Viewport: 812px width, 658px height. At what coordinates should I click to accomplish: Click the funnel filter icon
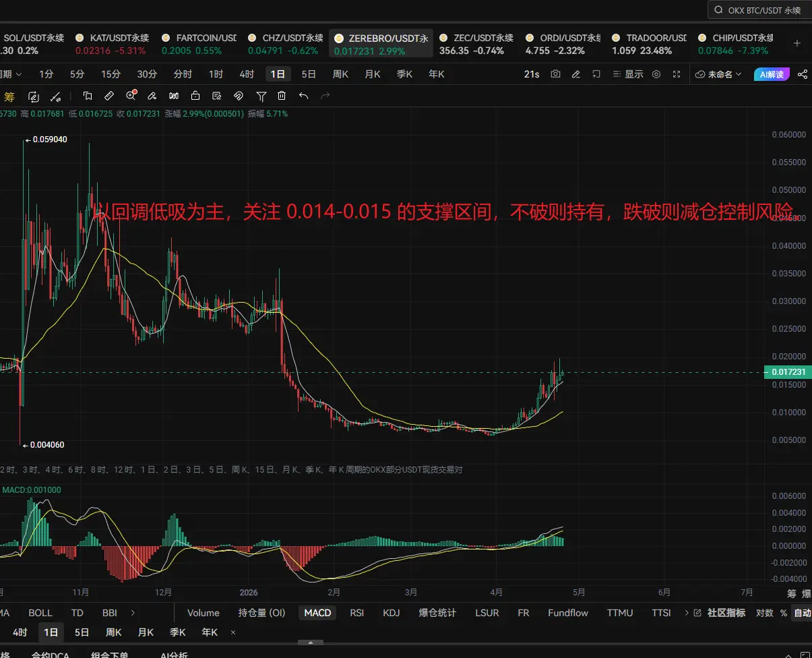click(261, 96)
